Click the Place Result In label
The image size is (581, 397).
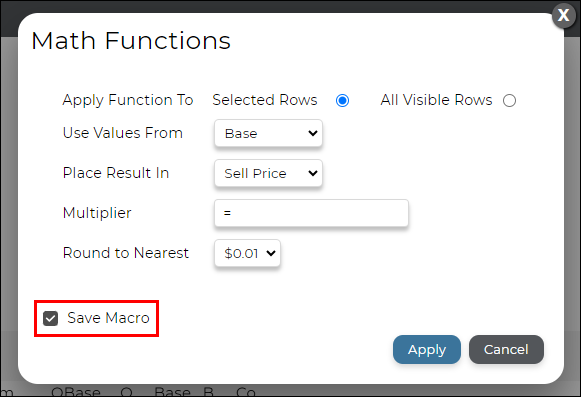click(x=116, y=173)
